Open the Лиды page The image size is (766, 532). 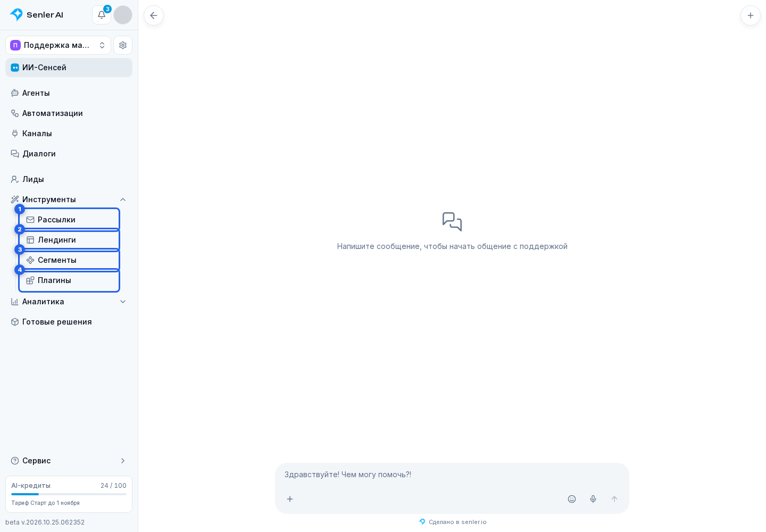point(69,179)
